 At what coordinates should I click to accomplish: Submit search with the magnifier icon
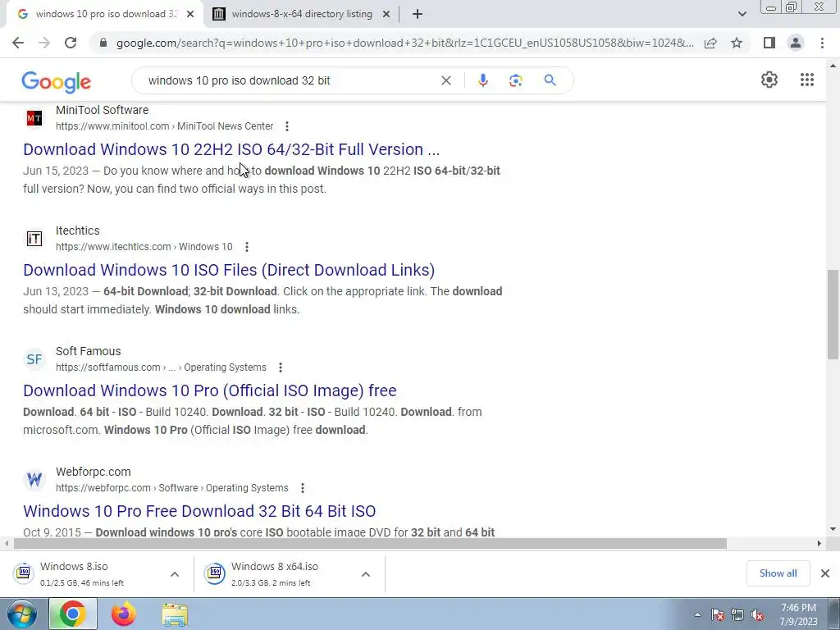550,80
